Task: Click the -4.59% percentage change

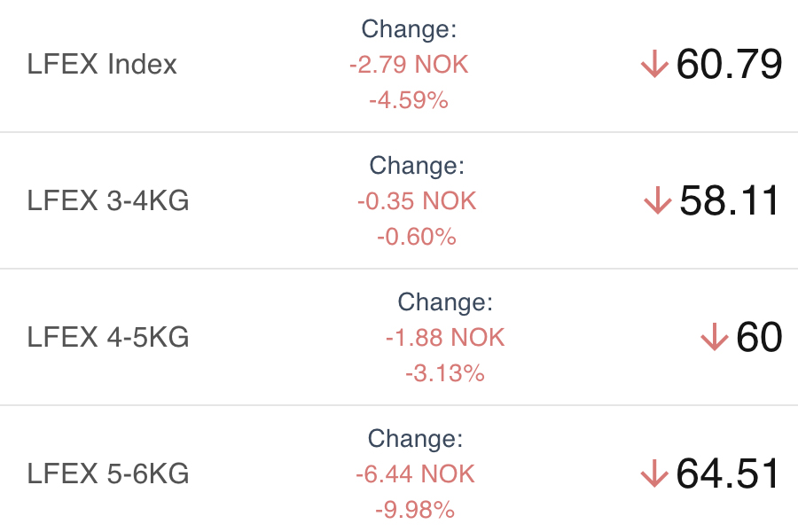Action: (x=409, y=100)
